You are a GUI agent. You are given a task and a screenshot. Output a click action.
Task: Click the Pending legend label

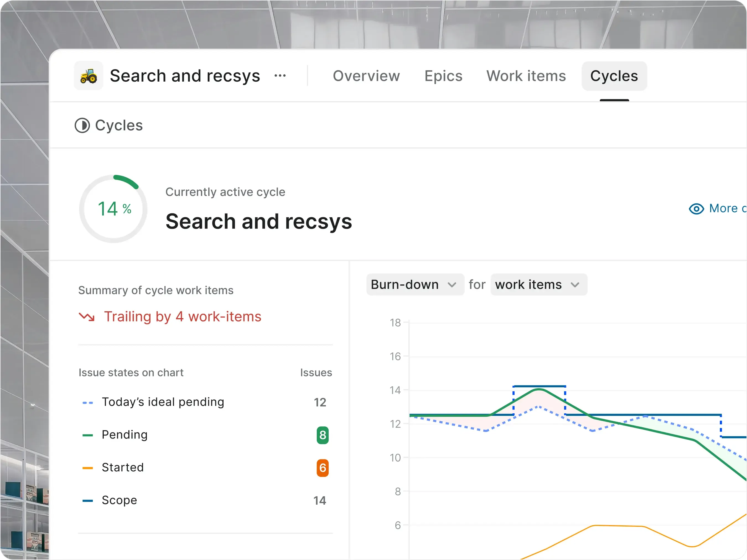coord(124,435)
